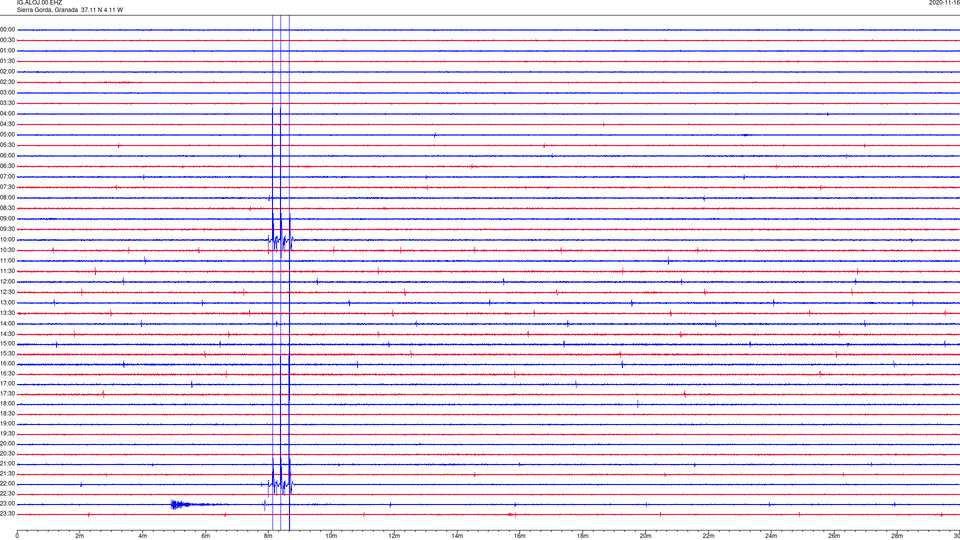Image resolution: width=960 pixels, height=540 pixels.
Task: Click the 15:00 time label
Action: click(x=8, y=344)
